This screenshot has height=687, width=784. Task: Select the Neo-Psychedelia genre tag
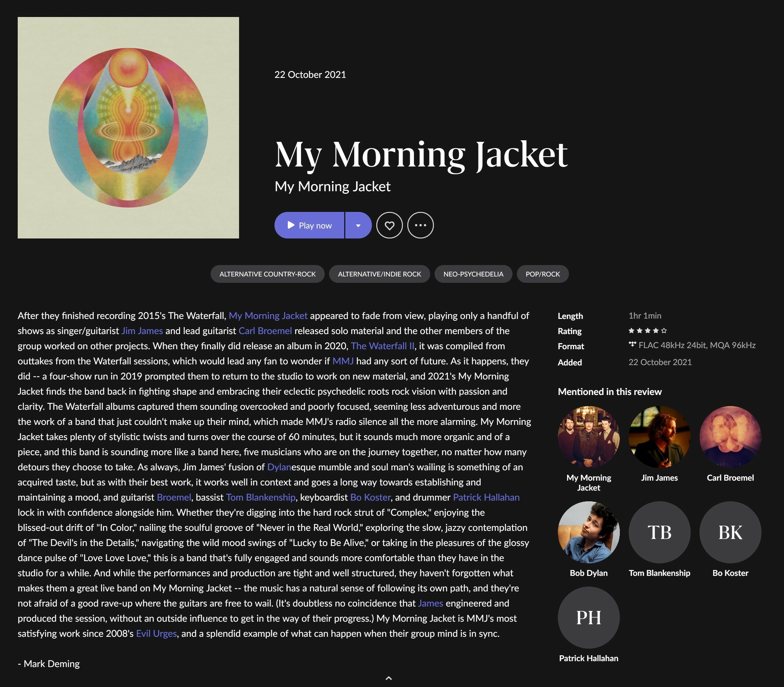[x=473, y=274]
